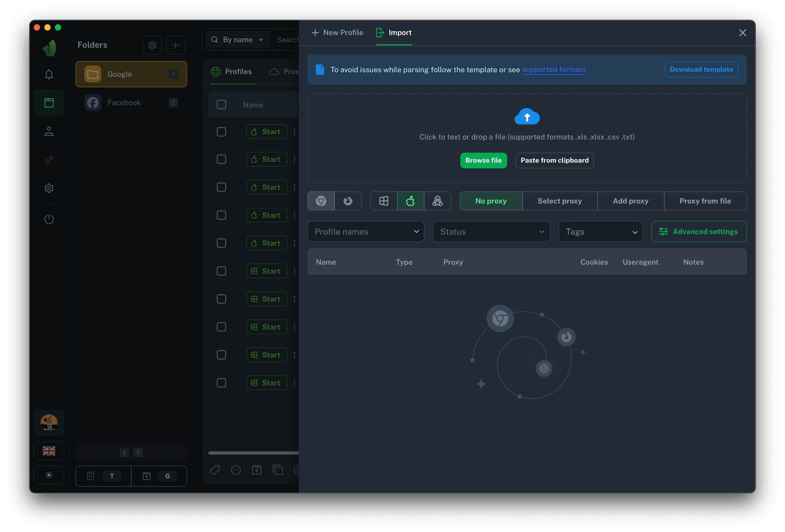Select the Firefox browser engine icon

click(348, 201)
